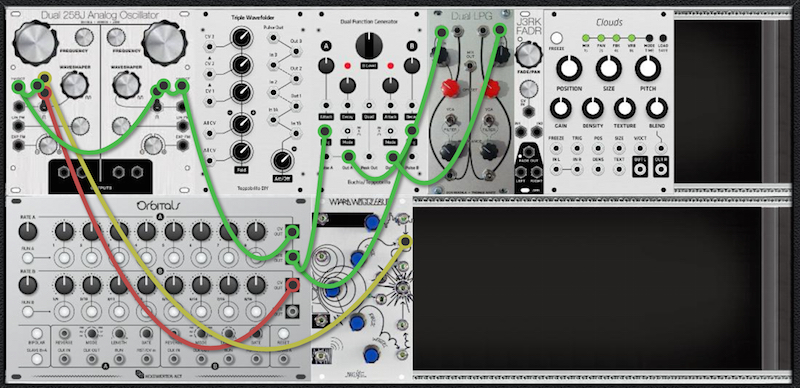Select the Out 3 jack on Triple Wavefolder
Screen dimensions: 800x388
[295, 51]
